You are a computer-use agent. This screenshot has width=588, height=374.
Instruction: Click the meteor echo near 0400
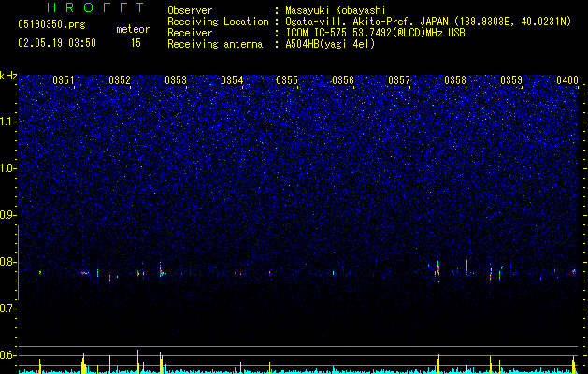(x=573, y=271)
